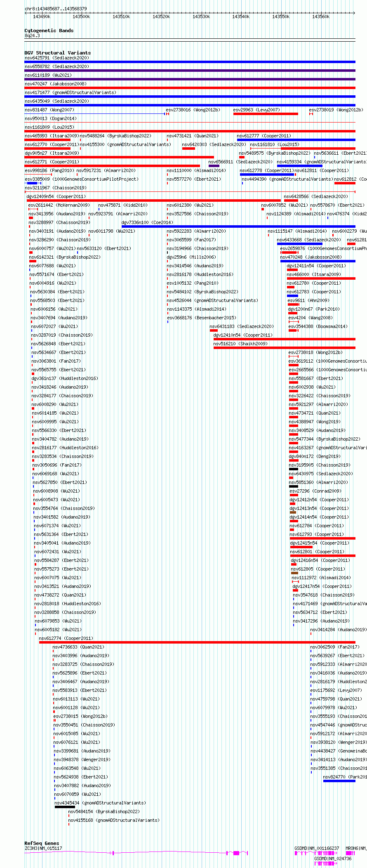Click the black bar under nsv4345434 (gnomADStructuralVariants)
This screenshot has height=868, width=367.
click(65, 807)
